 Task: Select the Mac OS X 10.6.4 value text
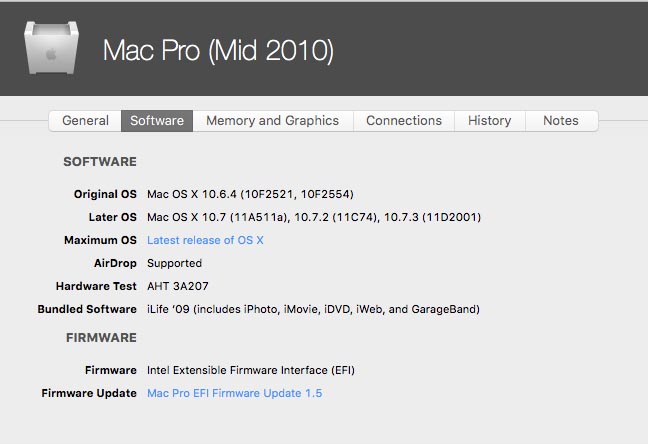(x=250, y=194)
